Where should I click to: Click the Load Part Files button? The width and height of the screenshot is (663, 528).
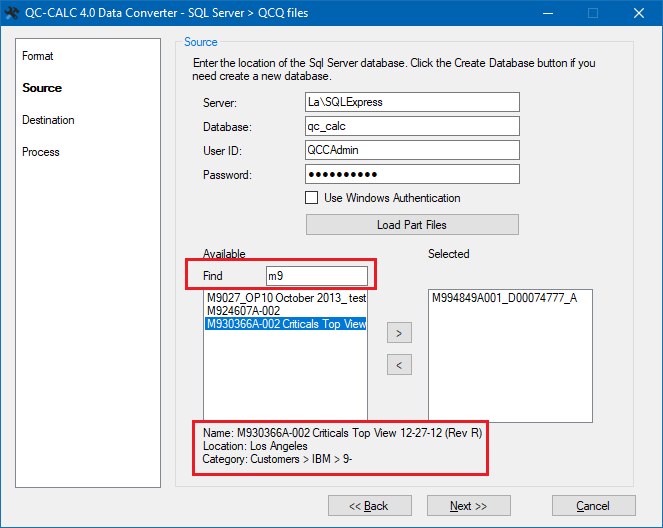(412, 225)
